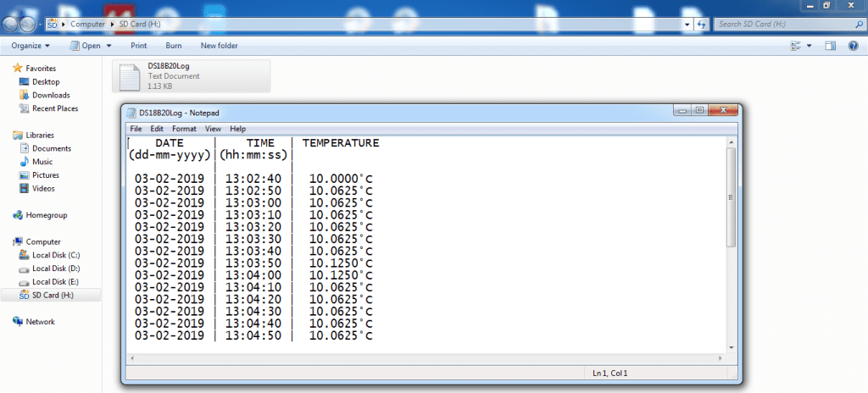
Task: Click the Homegroup icon
Action: coord(18,215)
